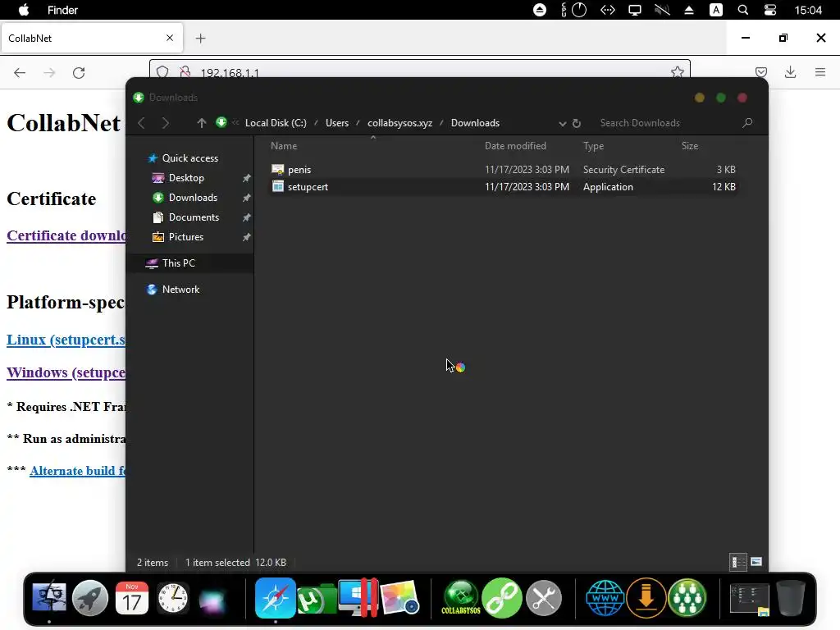
Task: Click the muted sound menu bar icon
Action: click(662, 10)
